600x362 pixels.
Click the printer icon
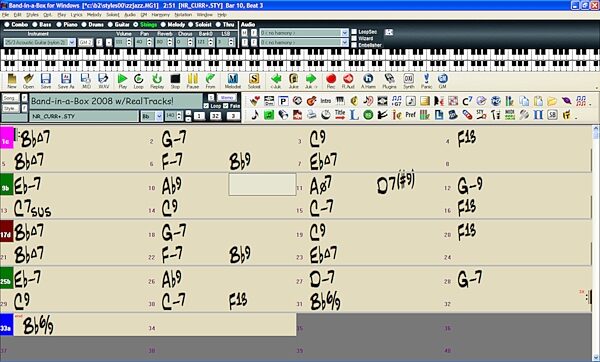click(311, 114)
